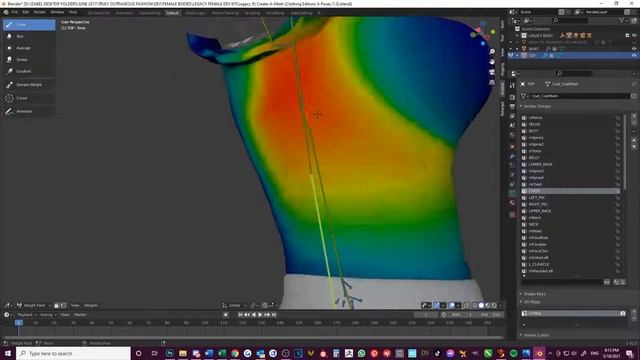
Task: Add a new UV map with plus
Action: tap(634, 312)
